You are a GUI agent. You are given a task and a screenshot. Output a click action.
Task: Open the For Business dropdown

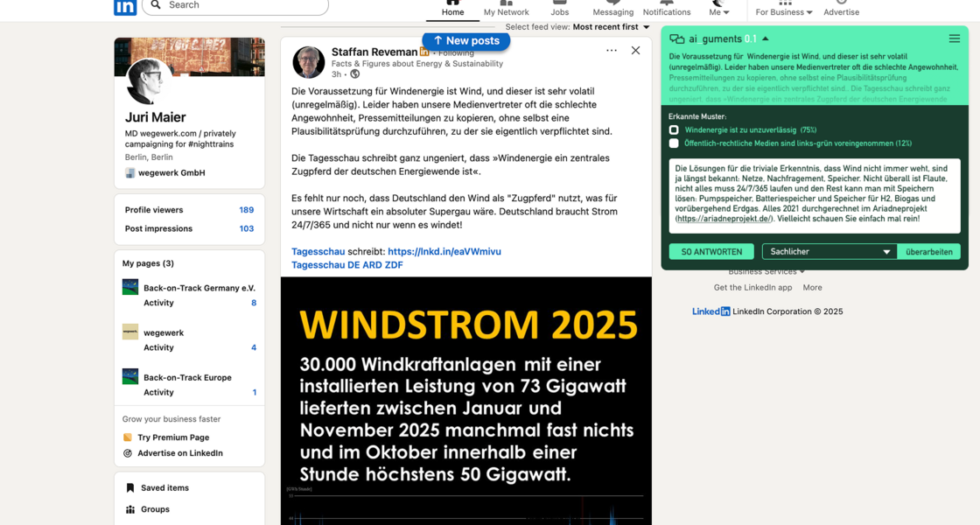783,11
